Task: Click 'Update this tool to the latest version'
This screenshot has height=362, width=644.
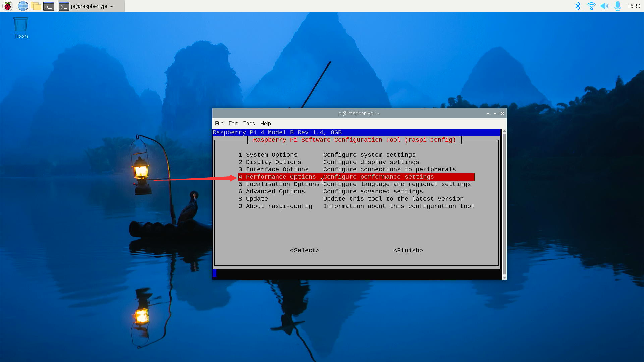Action: click(393, 199)
